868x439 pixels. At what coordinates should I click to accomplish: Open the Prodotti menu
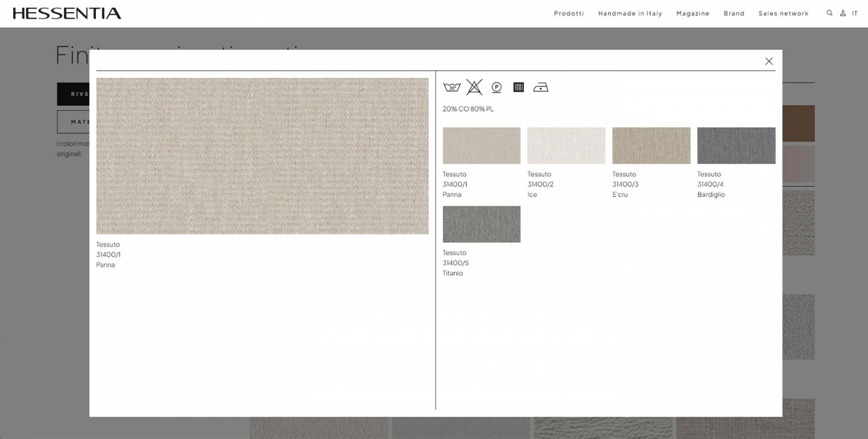(x=569, y=14)
